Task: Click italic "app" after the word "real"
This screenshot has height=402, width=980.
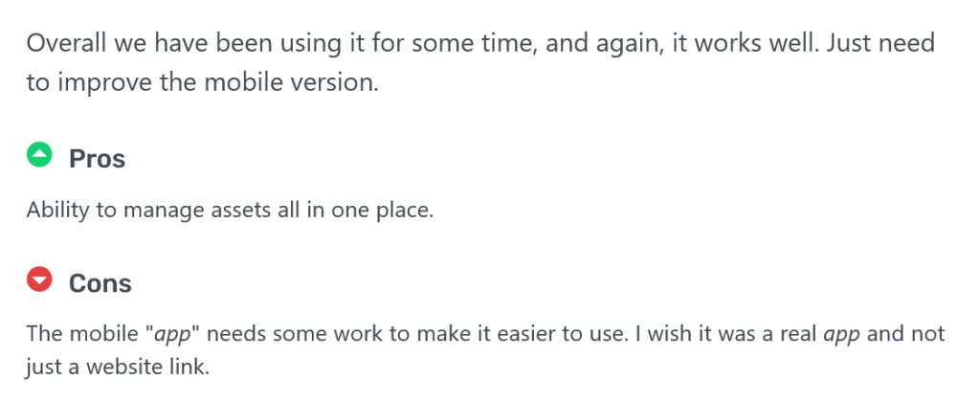Action: pyautogui.click(x=841, y=334)
